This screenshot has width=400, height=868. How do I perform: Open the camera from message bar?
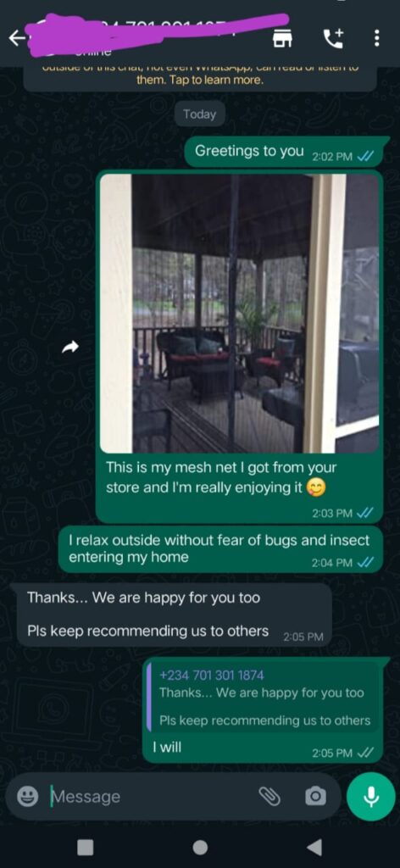(x=315, y=796)
